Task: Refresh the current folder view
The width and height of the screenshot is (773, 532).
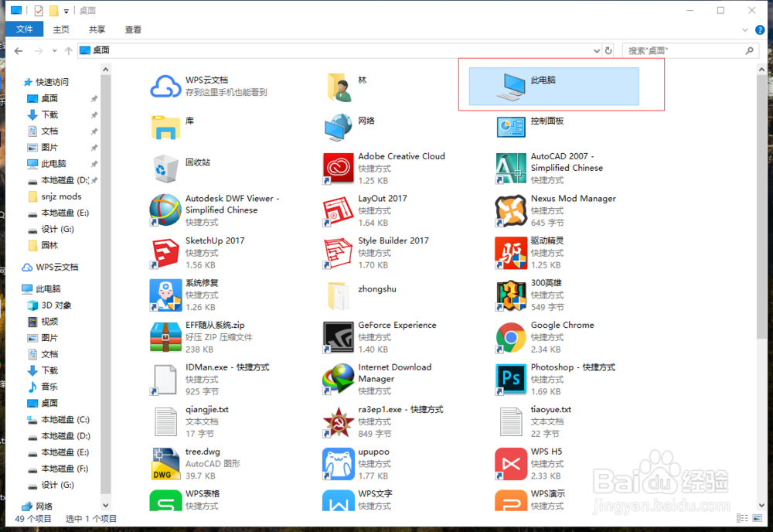Action: [x=608, y=50]
